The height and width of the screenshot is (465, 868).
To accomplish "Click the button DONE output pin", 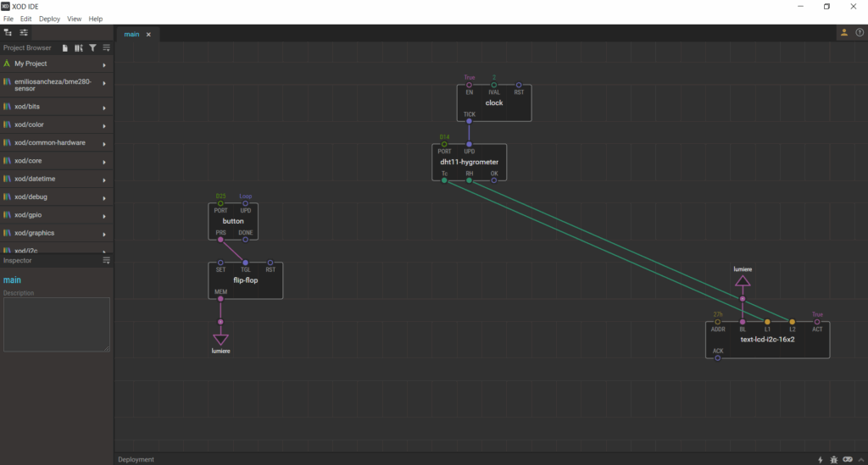I will pos(245,240).
